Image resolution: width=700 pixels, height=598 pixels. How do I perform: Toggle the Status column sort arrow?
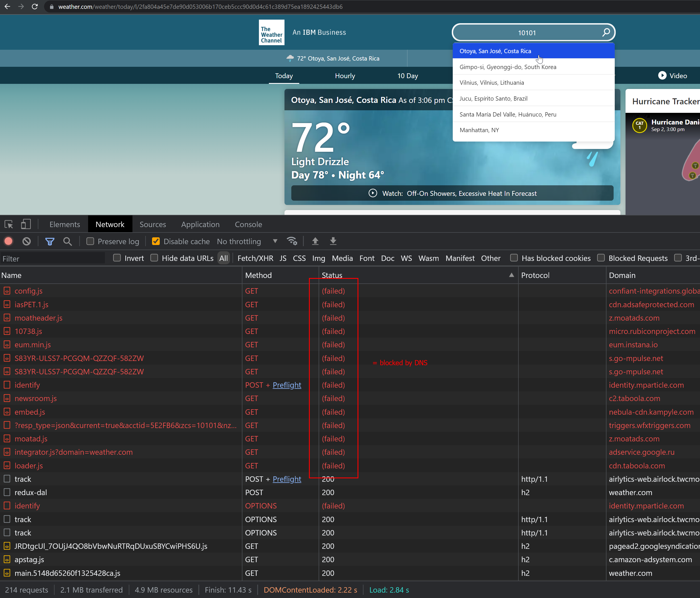[x=511, y=275]
